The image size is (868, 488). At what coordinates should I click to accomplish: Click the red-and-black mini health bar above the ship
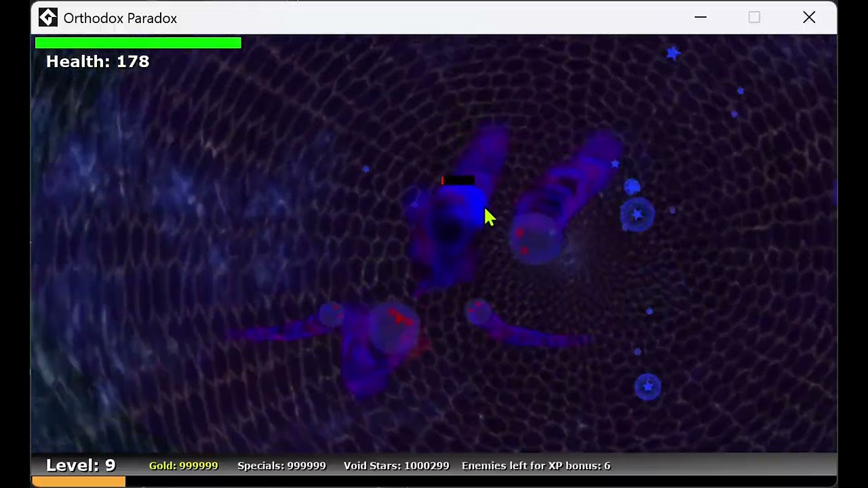(458, 180)
